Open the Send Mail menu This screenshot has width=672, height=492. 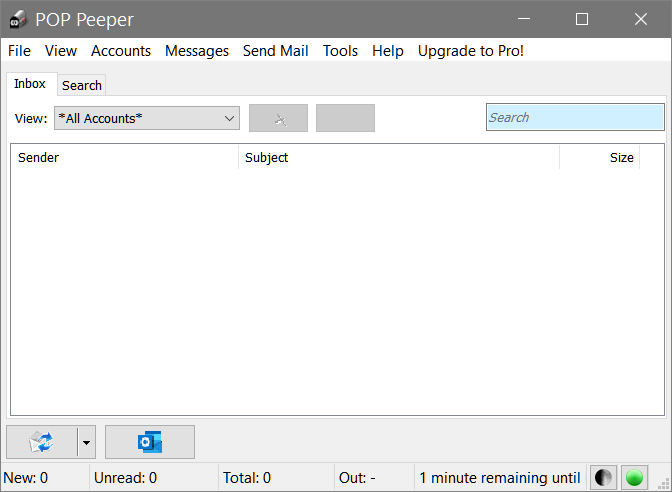276,51
